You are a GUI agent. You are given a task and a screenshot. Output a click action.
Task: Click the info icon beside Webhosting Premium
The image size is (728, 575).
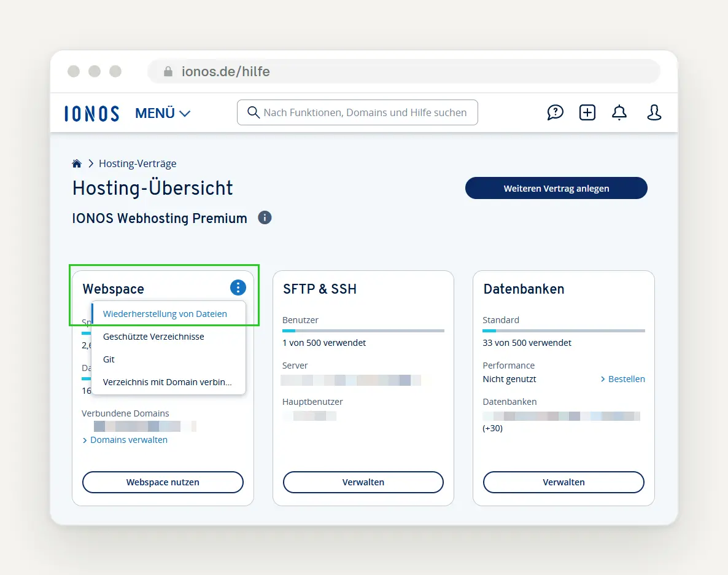[x=265, y=217]
